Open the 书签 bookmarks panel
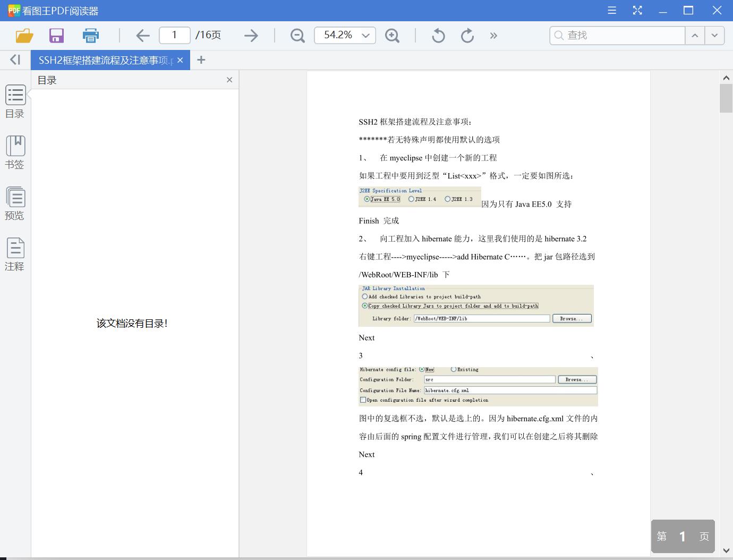 15,153
